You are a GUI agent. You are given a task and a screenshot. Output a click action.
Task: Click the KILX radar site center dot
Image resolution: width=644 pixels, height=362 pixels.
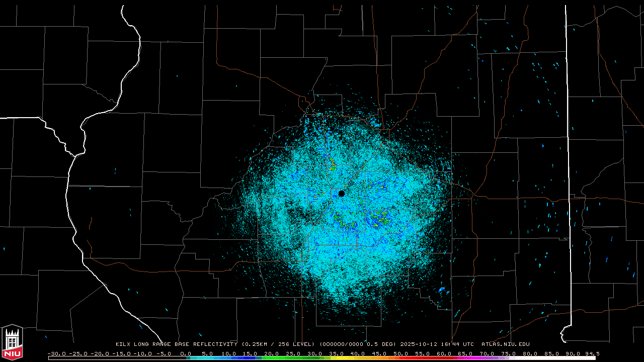click(342, 194)
